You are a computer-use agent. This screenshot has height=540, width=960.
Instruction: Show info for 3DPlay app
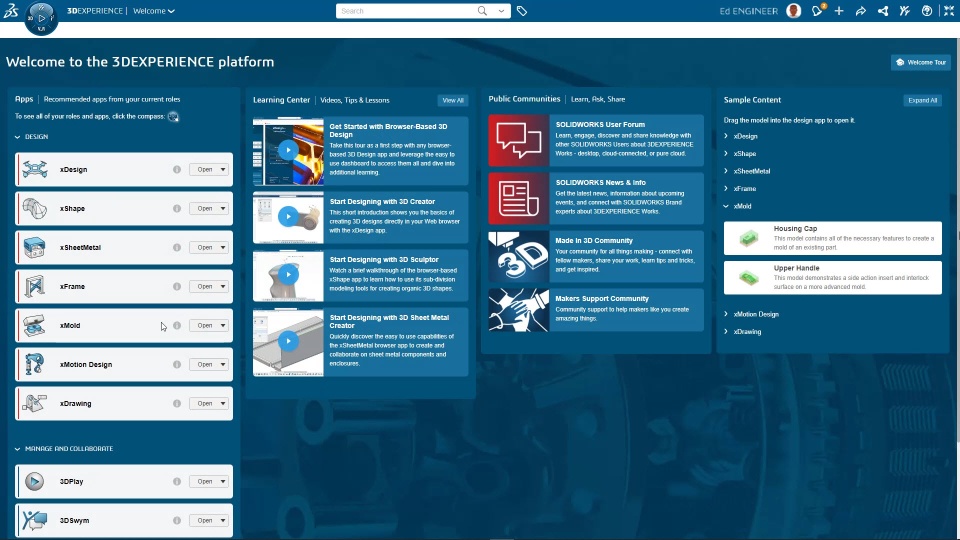tap(177, 482)
